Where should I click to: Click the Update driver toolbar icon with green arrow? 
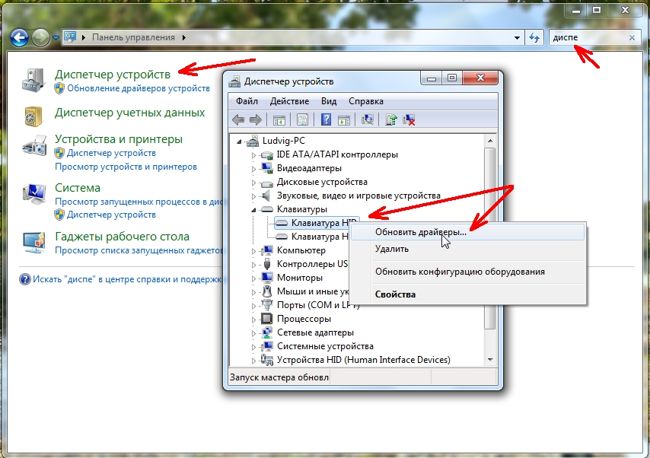click(x=390, y=120)
